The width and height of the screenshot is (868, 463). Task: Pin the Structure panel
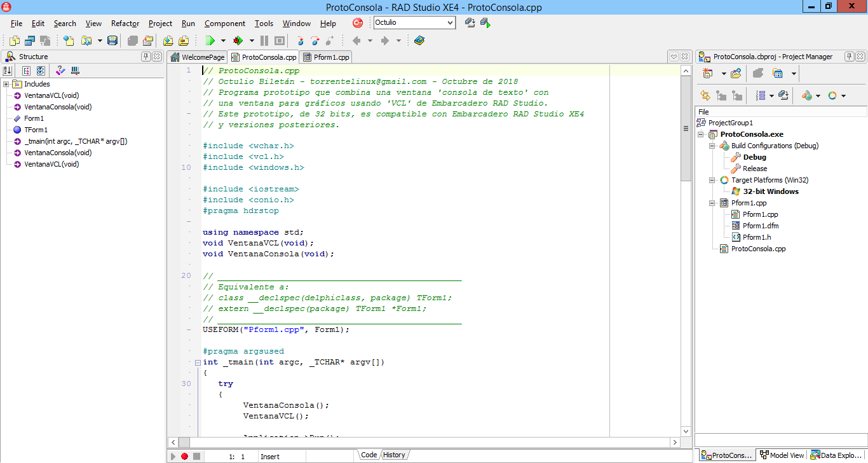point(146,57)
